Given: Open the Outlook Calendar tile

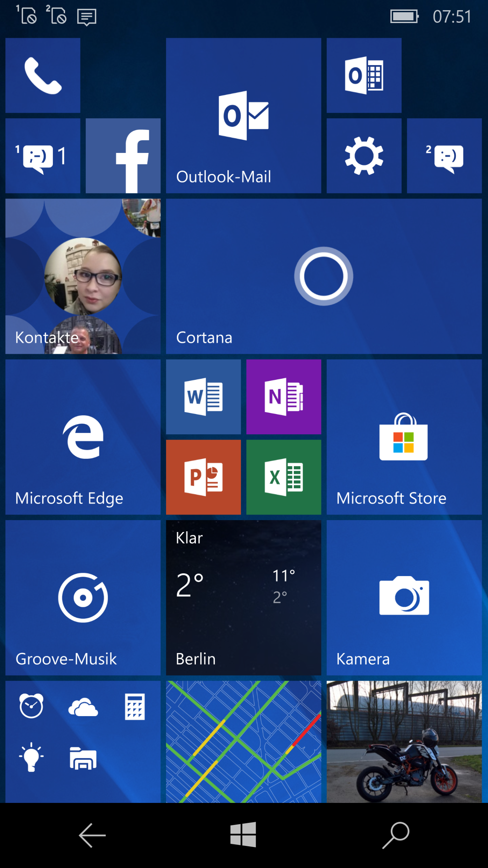Looking at the screenshot, I should (364, 76).
